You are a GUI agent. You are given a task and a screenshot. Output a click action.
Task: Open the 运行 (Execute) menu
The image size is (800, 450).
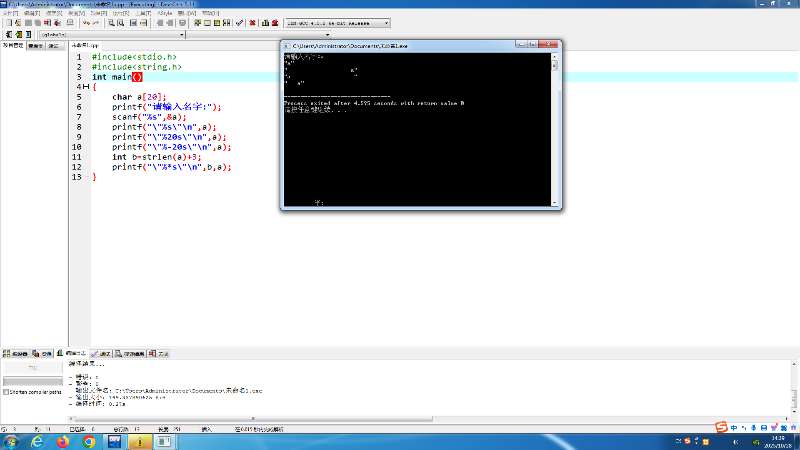pos(121,13)
